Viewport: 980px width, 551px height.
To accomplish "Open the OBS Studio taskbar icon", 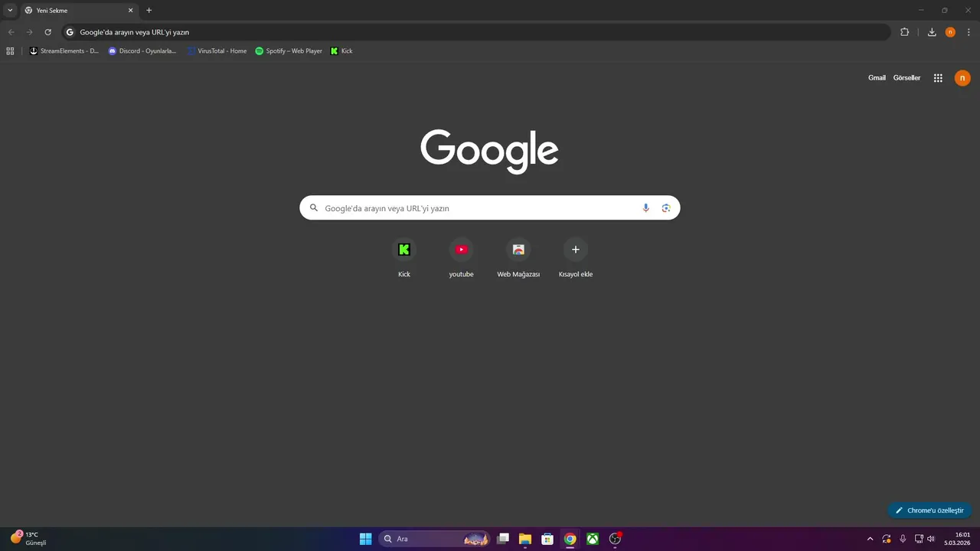I will 615,539.
